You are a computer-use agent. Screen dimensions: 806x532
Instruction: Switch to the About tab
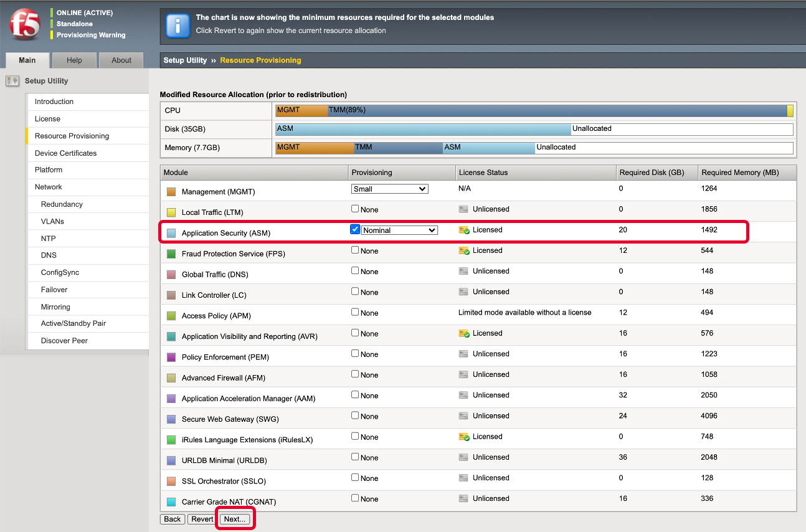click(121, 60)
